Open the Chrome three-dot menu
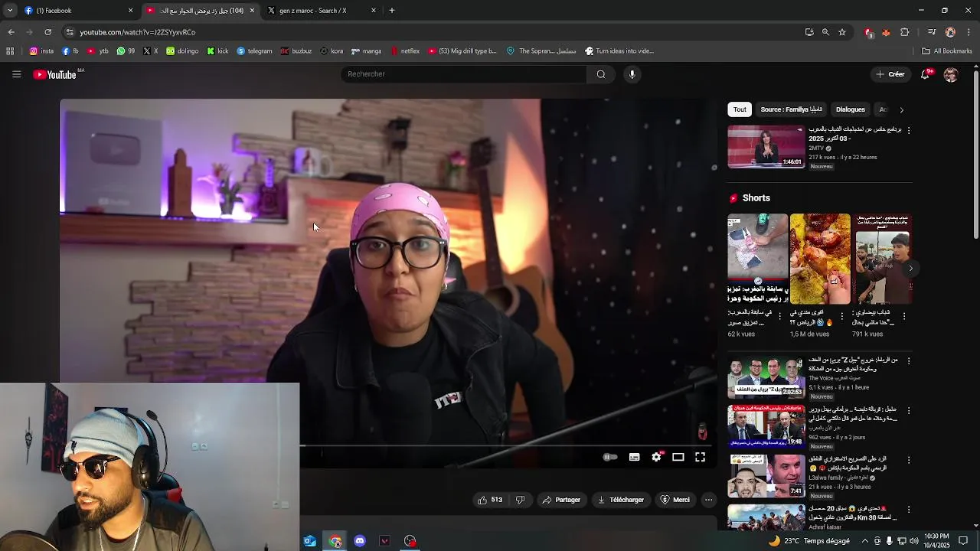This screenshot has height=551, width=980. coord(969,32)
